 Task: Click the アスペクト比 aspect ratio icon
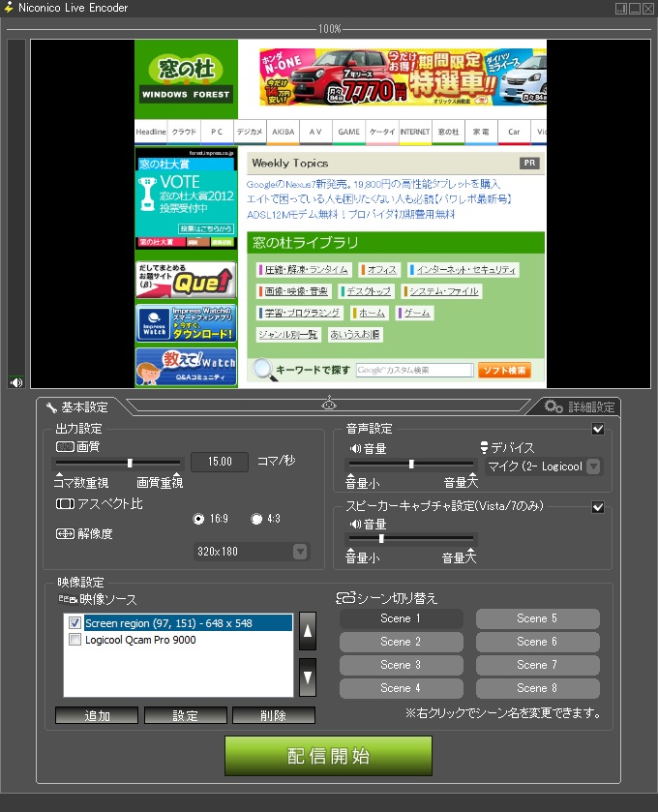point(65,503)
